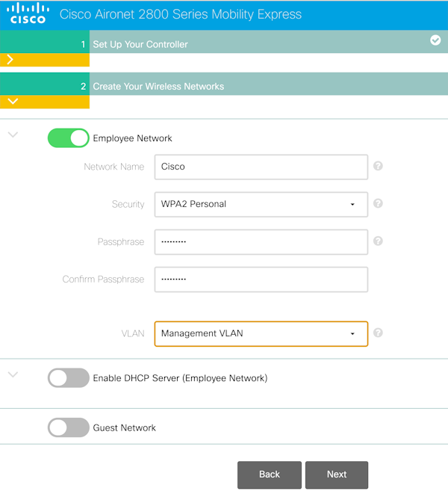The image size is (448, 500).
Task: Enable DHCP Server for Employee Network
Action: pos(68,378)
